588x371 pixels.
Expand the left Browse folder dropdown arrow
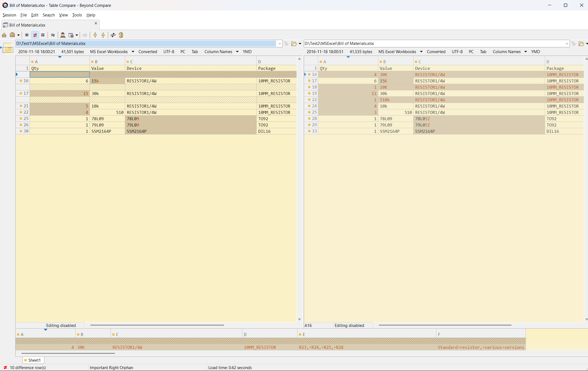(x=300, y=44)
